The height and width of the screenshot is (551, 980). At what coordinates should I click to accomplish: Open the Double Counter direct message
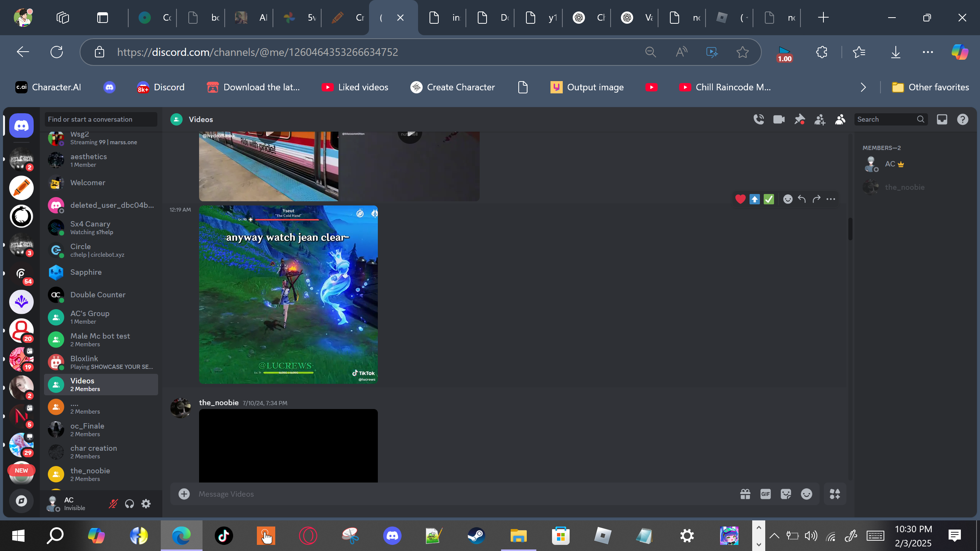(101, 295)
